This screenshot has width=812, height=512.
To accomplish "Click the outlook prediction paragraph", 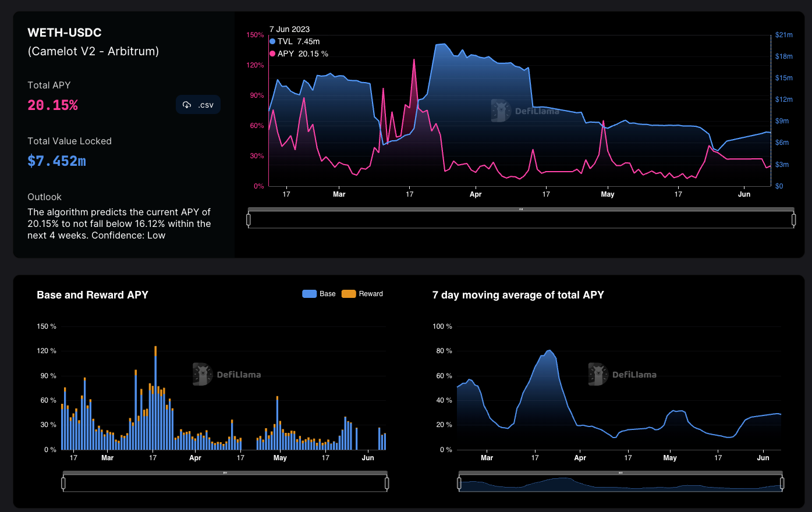I will 119,223.
